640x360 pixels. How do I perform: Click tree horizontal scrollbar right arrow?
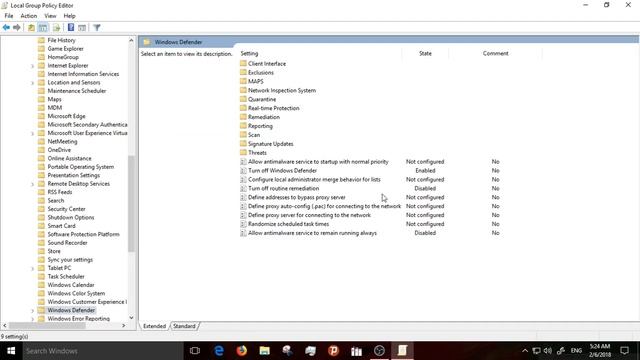124,326
